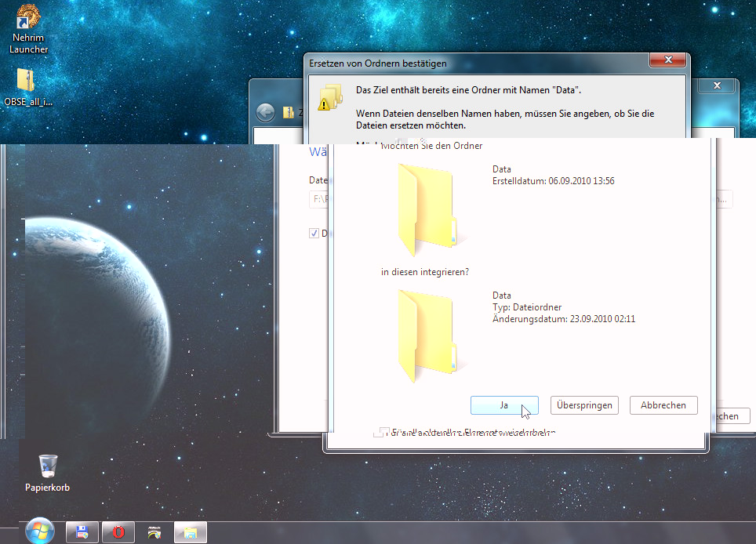Confirm folder merge with the Ja button

tap(504, 405)
